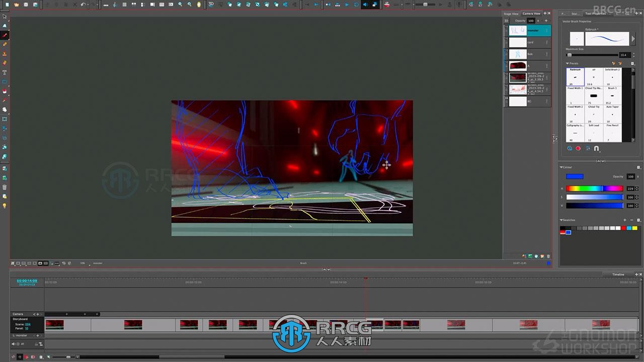644x362 pixels.
Task: Click the Scene 004 link in timeline
Action: click(28, 324)
